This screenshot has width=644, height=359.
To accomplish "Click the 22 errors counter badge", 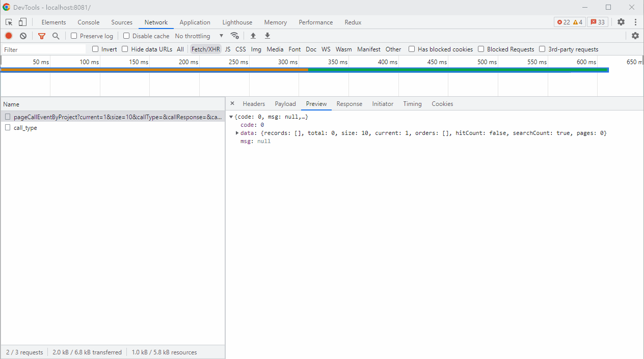I will coord(562,22).
